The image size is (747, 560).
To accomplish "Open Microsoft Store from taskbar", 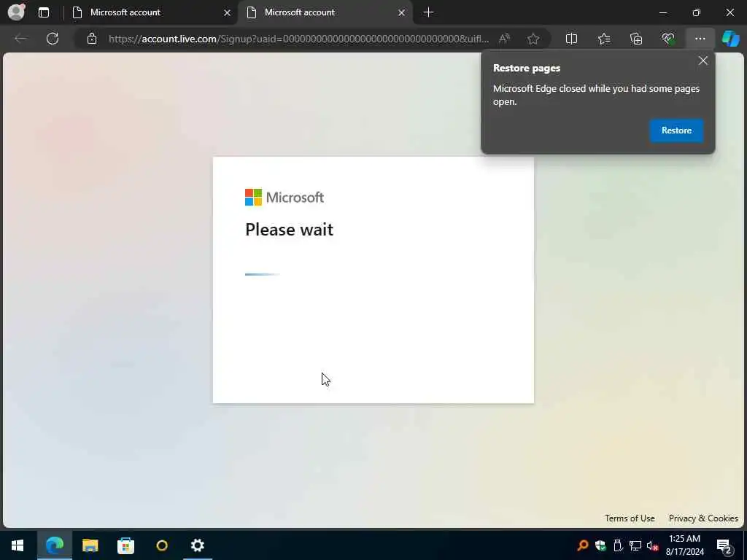I will 125,545.
